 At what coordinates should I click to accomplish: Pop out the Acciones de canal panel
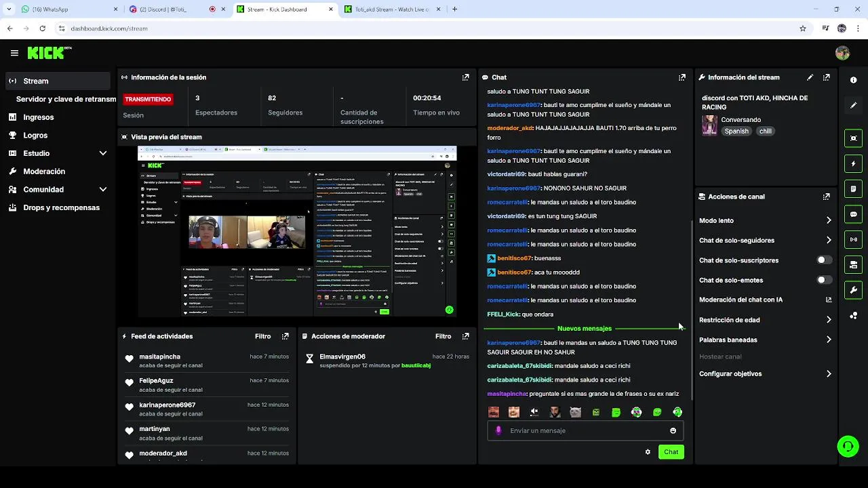coord(826,197)
